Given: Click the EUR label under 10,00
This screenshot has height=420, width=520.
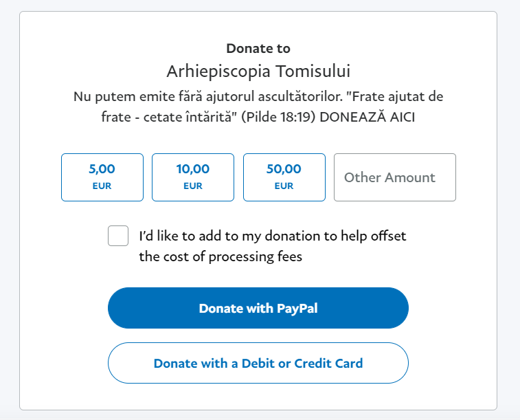Looking at the screenshot, I should (x=193, y=186).
